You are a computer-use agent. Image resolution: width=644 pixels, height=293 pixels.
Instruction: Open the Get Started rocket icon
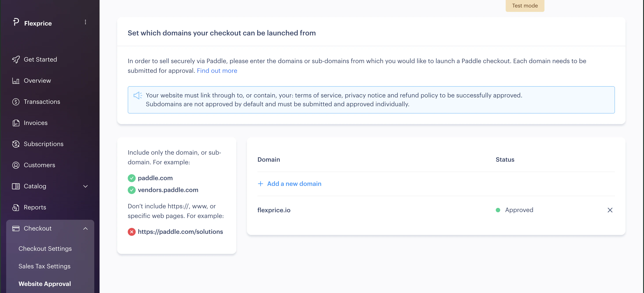click(15, 59)
